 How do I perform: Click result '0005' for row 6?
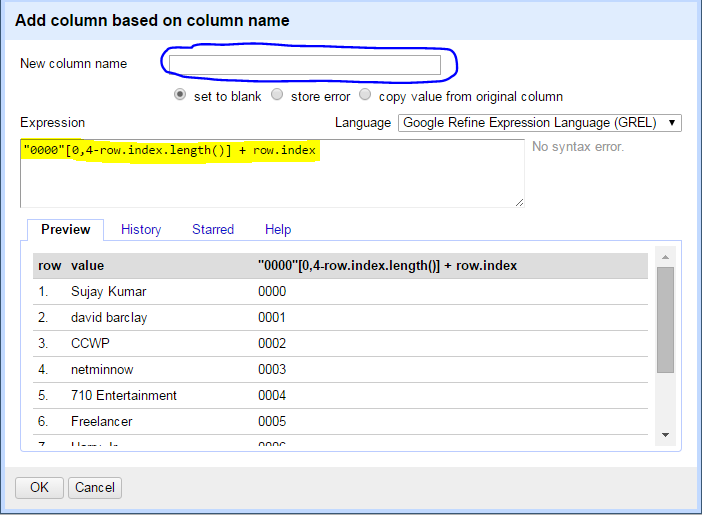(272, 421)
